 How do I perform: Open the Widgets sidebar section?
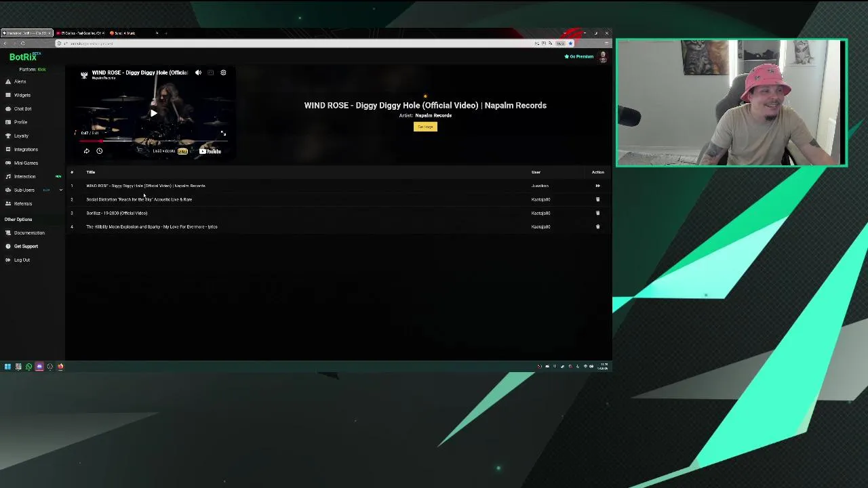pyautogui.click(x=22, y=95)
